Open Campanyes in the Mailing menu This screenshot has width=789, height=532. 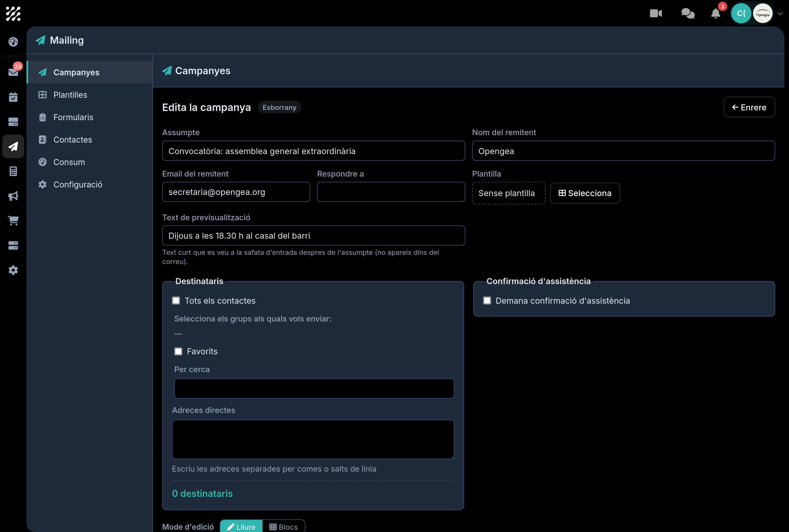pyautogui.click(x=89, y=72)
